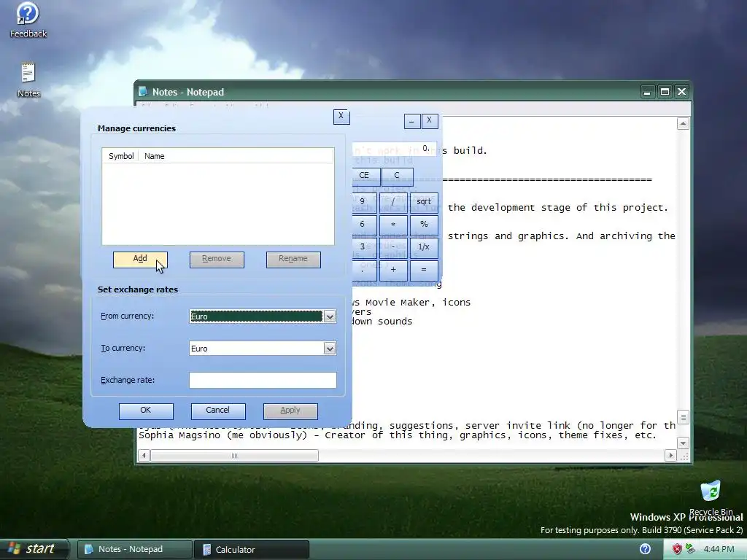This screenshot has width=747, height=560.
Task: Click the equals key on Calculator
Action: (424, 270)
